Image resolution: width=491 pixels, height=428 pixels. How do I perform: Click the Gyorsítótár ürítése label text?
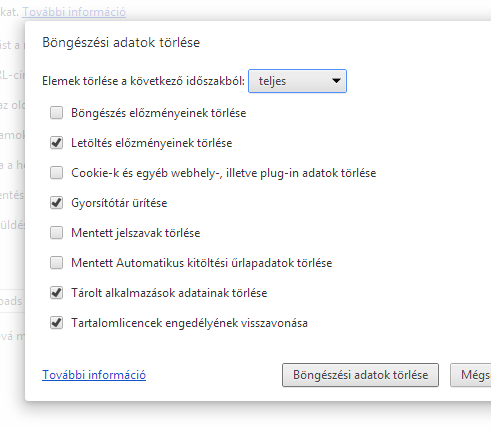point(119,203)
